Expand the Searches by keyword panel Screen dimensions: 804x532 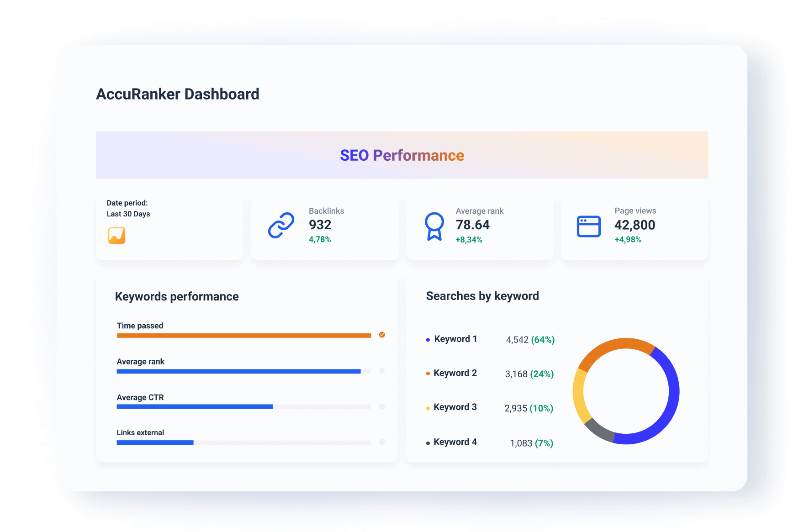[482, 296]
